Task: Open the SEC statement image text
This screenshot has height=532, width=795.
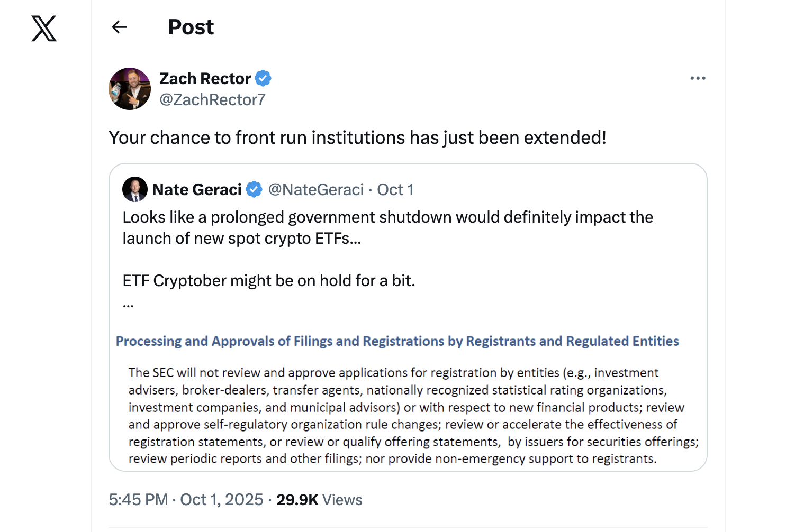Action: tap(408, 415)
